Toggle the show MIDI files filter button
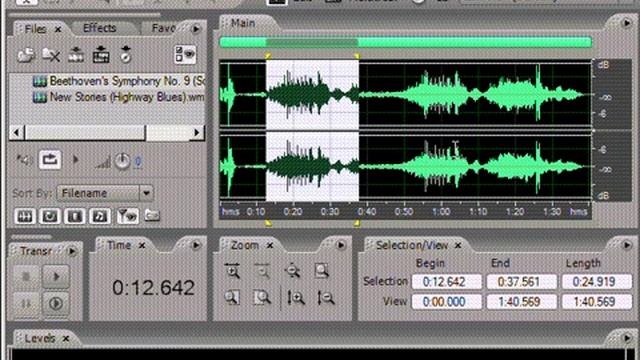 [x=100, y=216]
